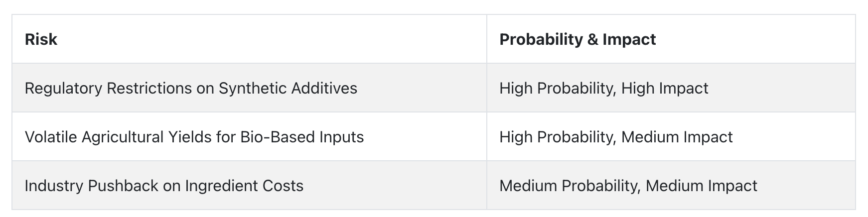Click the "High Probability, Medium Impact" cell
The height and width of the screenshot is (217, 868).
(x=671, y=137)
